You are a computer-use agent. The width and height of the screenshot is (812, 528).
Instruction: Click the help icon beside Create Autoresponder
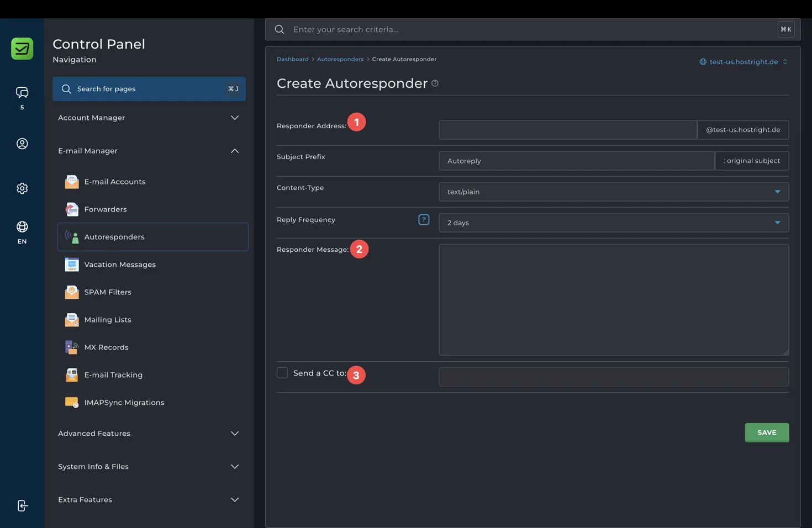click(435, 83)
